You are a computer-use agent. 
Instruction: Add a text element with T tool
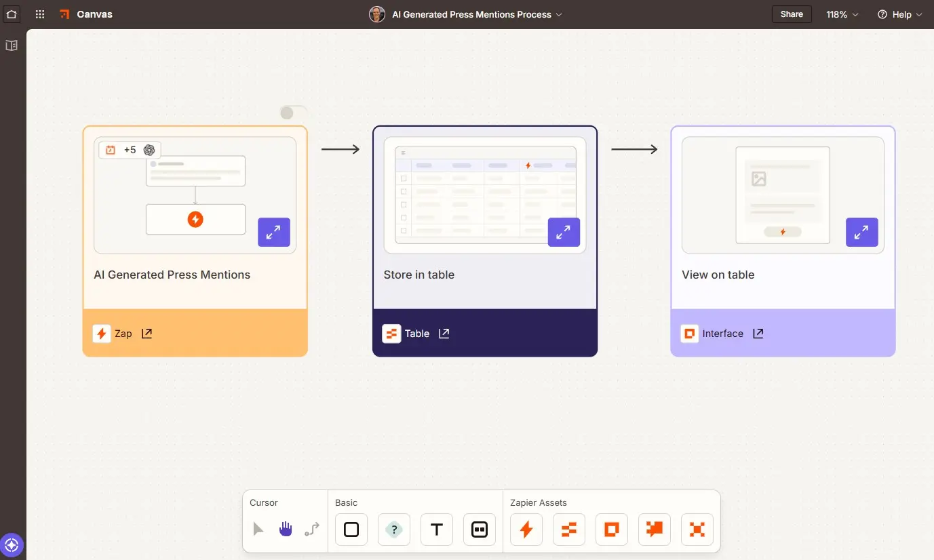tap(437, 529)
